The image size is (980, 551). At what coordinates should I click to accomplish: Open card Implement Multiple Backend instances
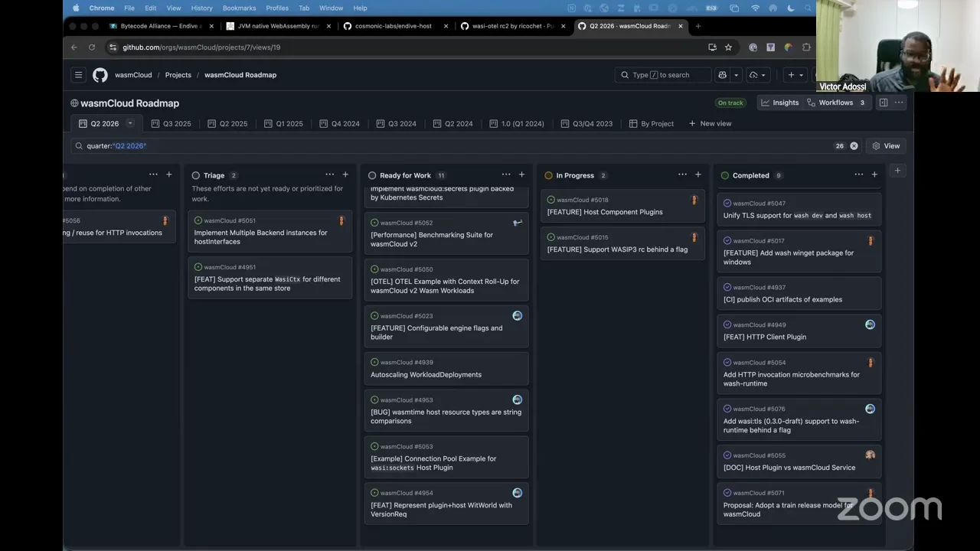(269, 232)
